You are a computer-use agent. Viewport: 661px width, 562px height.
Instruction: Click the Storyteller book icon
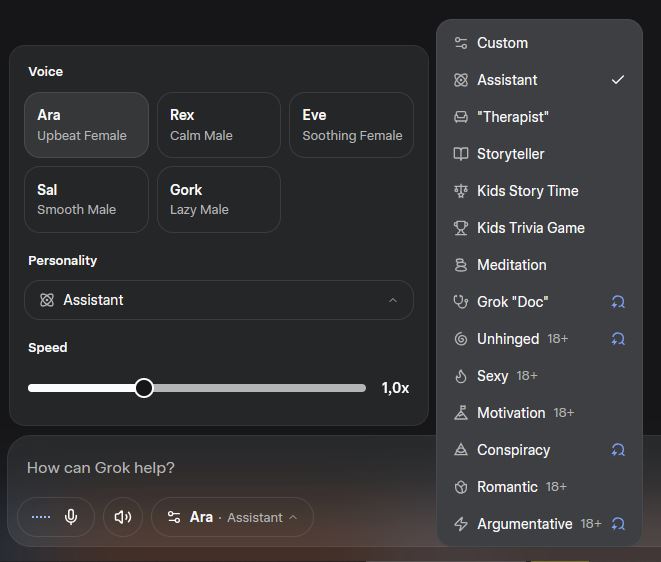point(461,154)
